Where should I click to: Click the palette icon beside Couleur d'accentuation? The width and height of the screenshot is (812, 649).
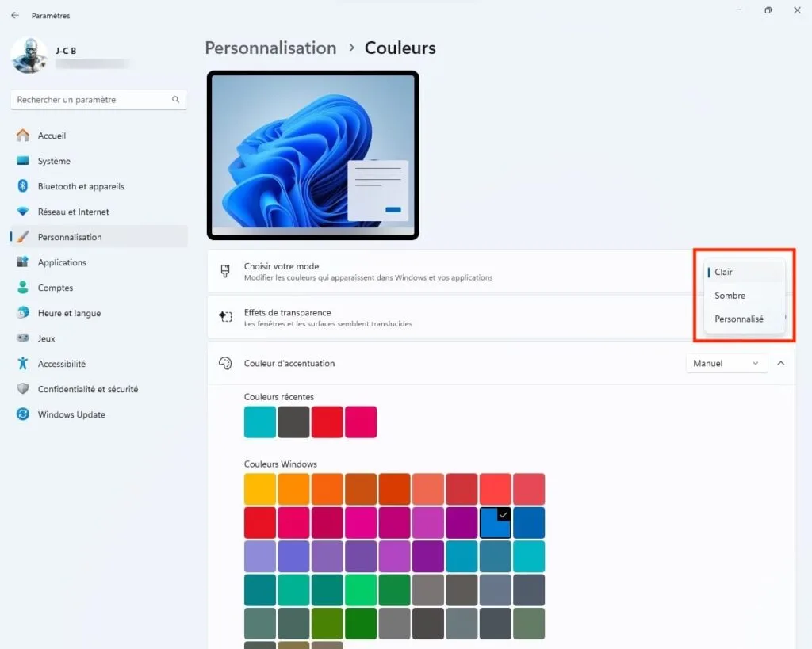(x=225, y=363)
